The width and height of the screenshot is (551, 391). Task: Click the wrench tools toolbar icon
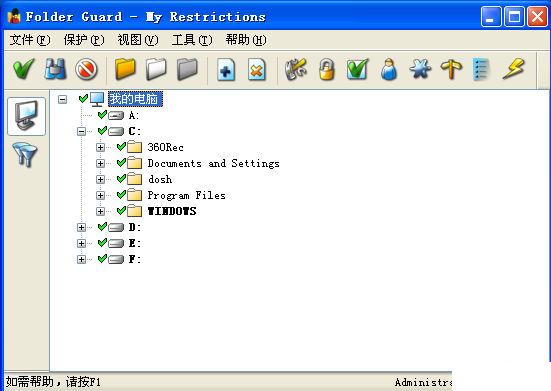296,69
